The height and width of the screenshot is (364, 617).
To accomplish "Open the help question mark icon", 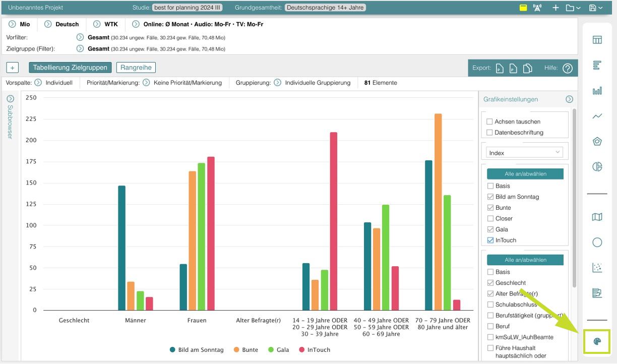I will [568, 69].
